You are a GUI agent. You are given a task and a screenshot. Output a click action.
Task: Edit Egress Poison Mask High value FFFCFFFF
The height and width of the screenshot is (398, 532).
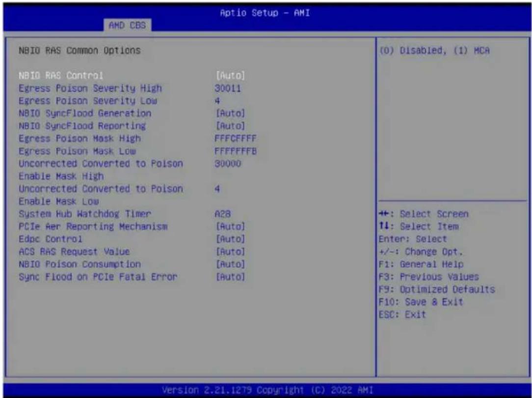coord(236,139)
